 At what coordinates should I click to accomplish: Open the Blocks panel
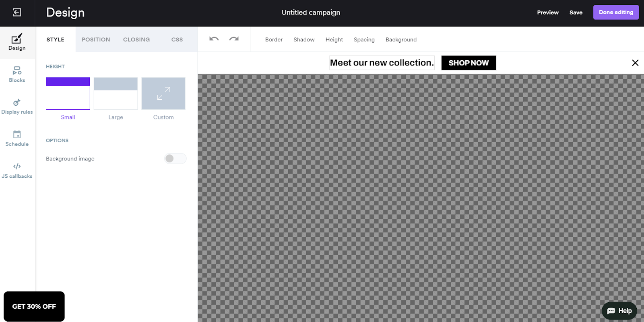coord(17,74)
